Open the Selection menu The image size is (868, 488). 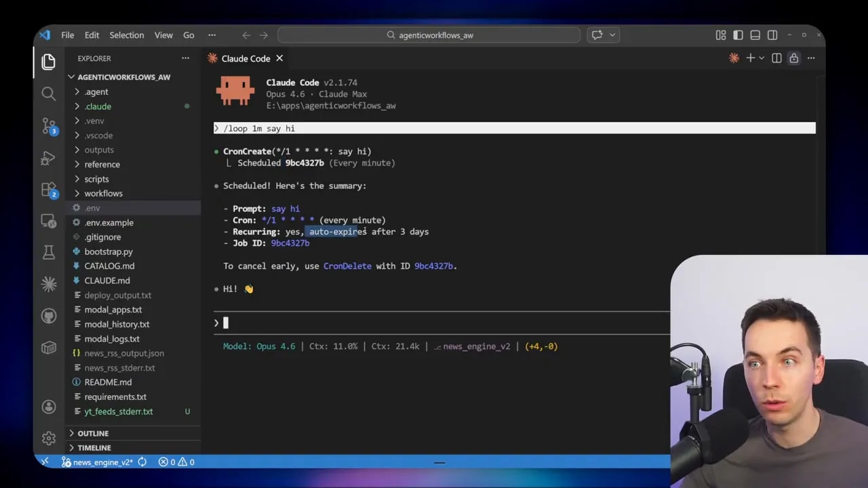click(126, 35)
